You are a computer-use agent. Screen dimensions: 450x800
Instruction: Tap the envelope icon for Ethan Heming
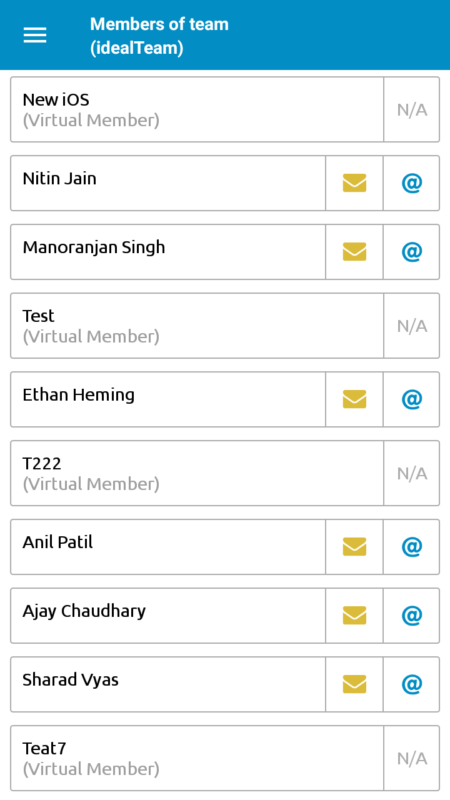[354, 399]
